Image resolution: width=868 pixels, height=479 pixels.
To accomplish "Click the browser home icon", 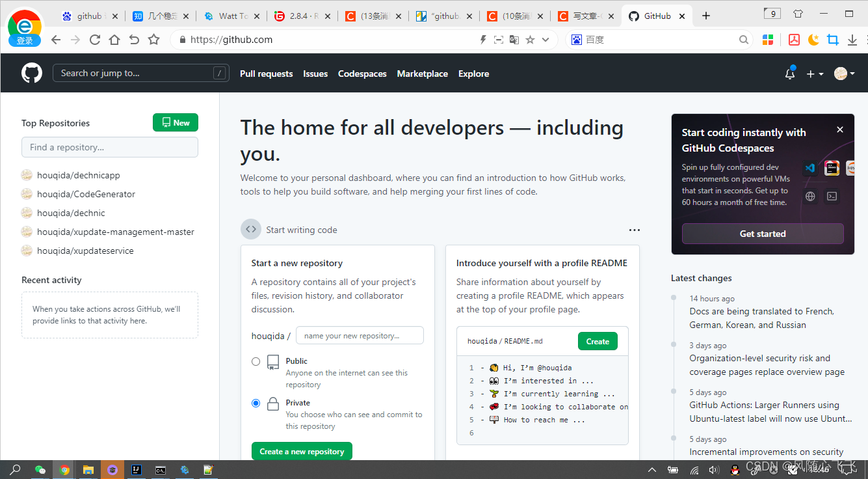I will pos(114,40).
